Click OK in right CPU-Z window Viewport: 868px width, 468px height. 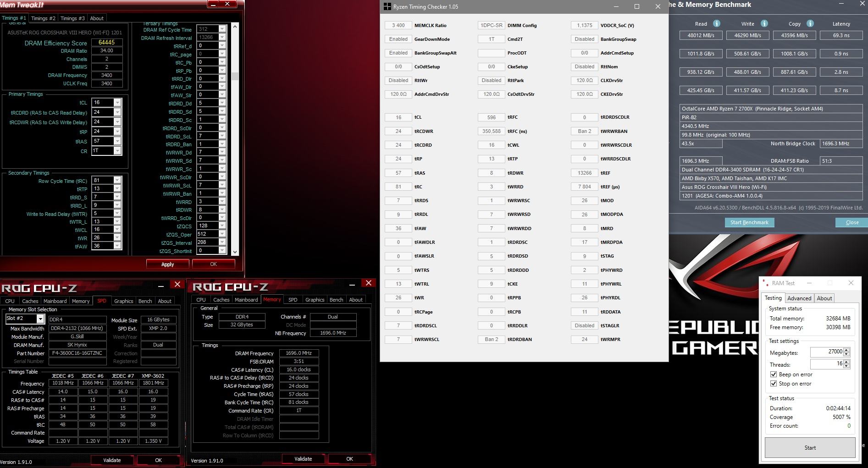349,459
